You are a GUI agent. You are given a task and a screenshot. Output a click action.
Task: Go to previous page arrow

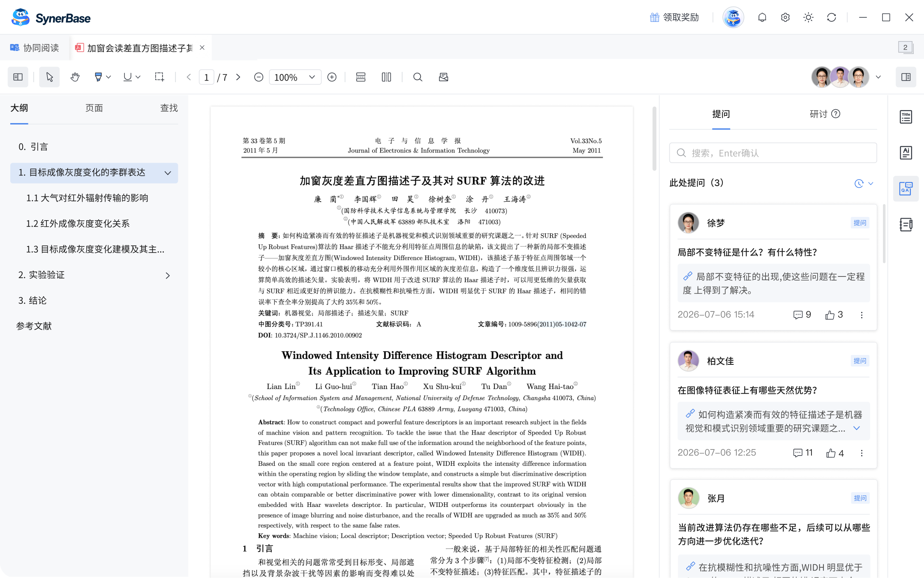189,77
